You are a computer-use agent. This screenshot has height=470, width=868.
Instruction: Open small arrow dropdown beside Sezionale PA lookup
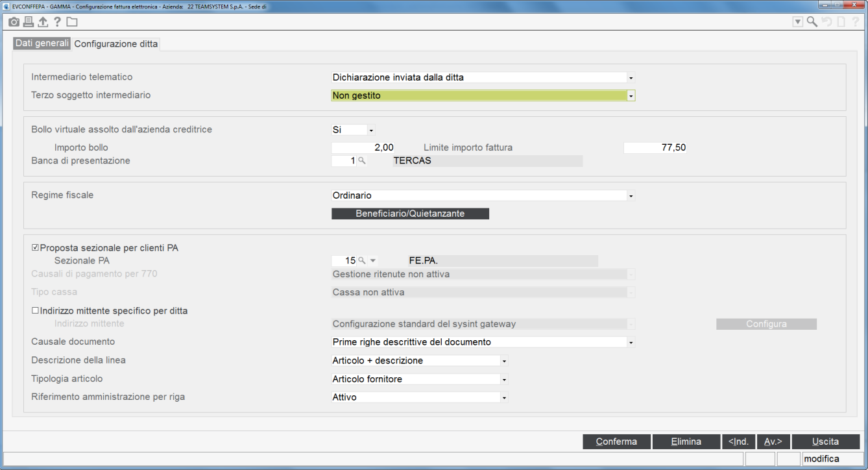point(373,260)
